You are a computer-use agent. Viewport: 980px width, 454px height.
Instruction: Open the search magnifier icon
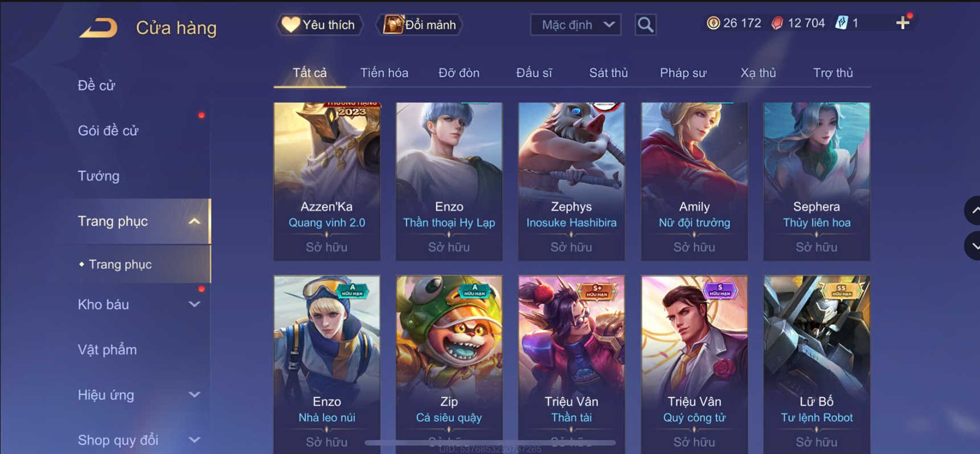point(645,24)
